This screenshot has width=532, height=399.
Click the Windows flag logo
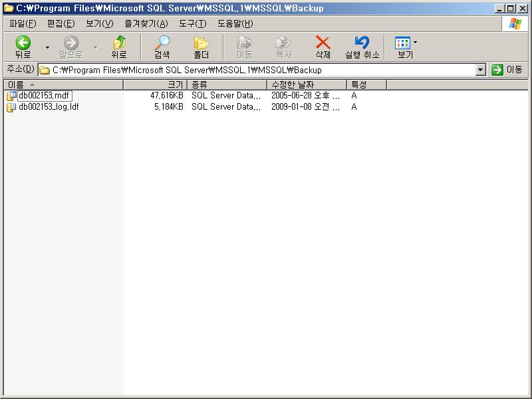point(515,24)
